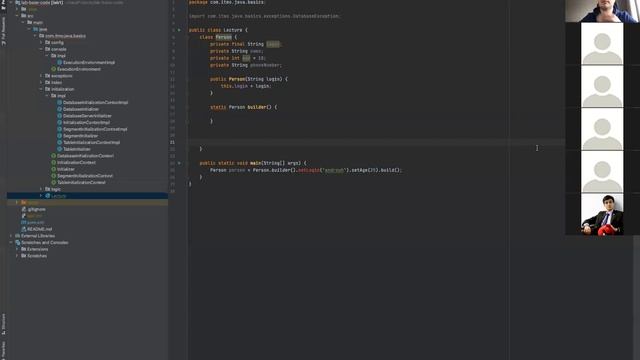Click the DatabaseInitializationContext interface icon

(x=53, y=156)
